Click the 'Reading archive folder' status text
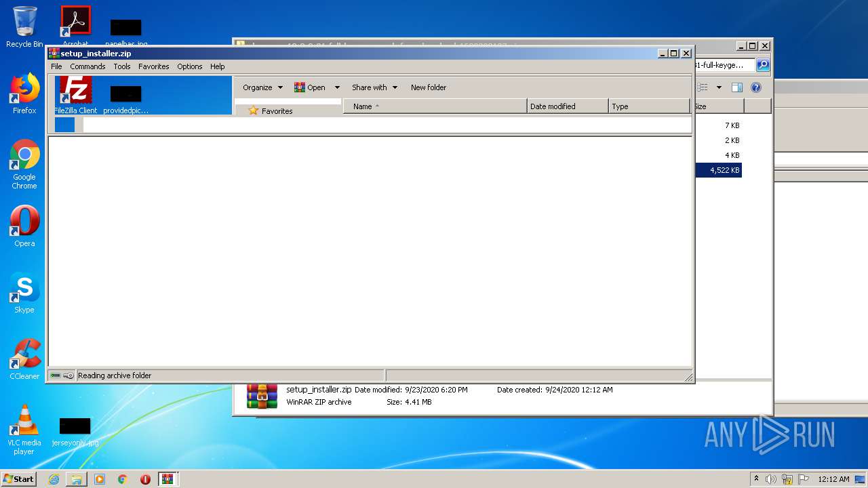Screen dimensions: 868x488 pos(115,375)
